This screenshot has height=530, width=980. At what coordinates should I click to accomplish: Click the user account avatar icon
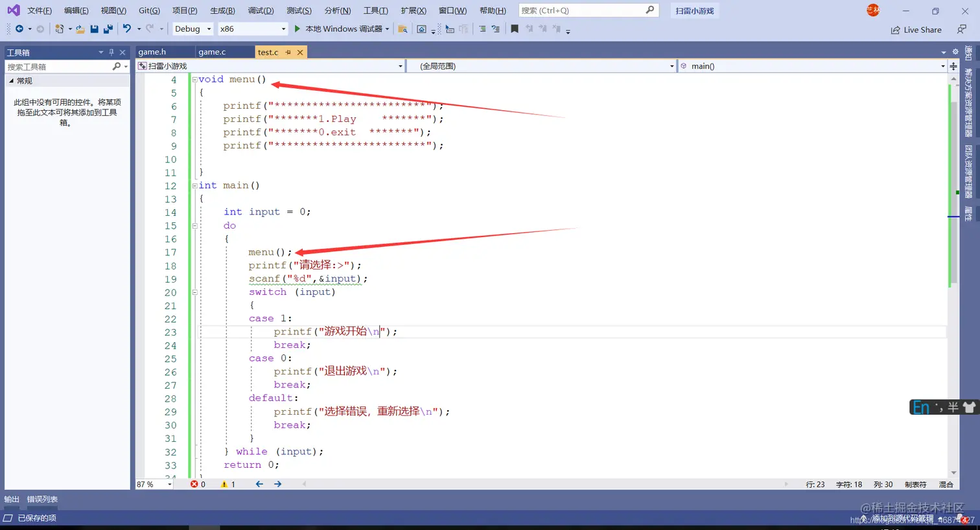(x=873, y=10)
